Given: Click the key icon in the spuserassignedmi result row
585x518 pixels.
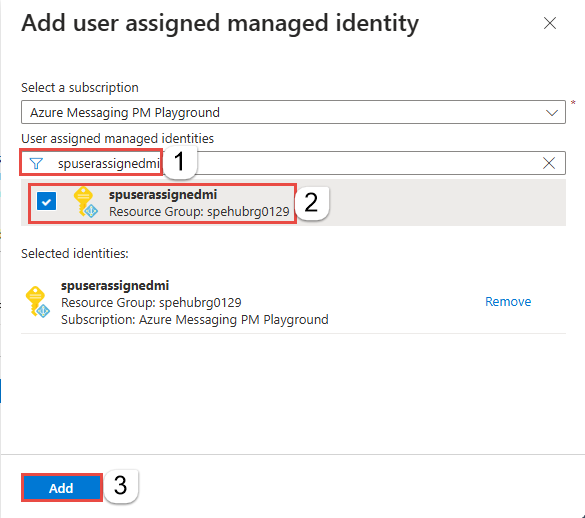Looking at the screenshot, I should click(85, 202).
